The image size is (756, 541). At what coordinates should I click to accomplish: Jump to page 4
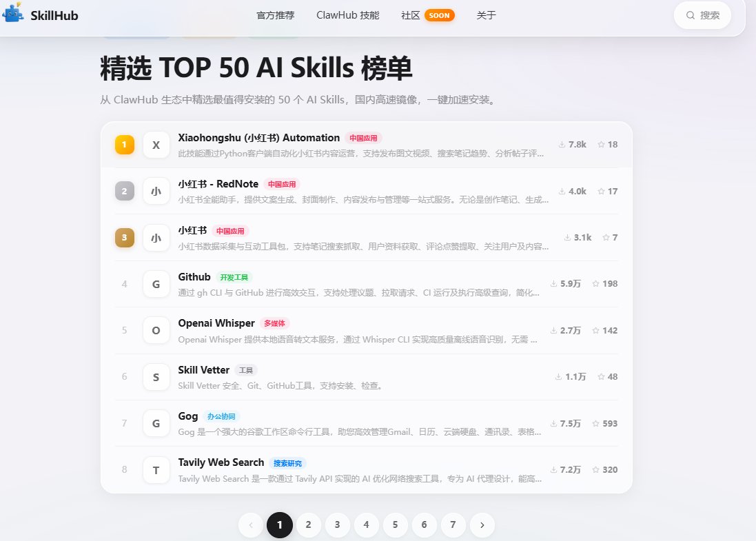point(367,525)
